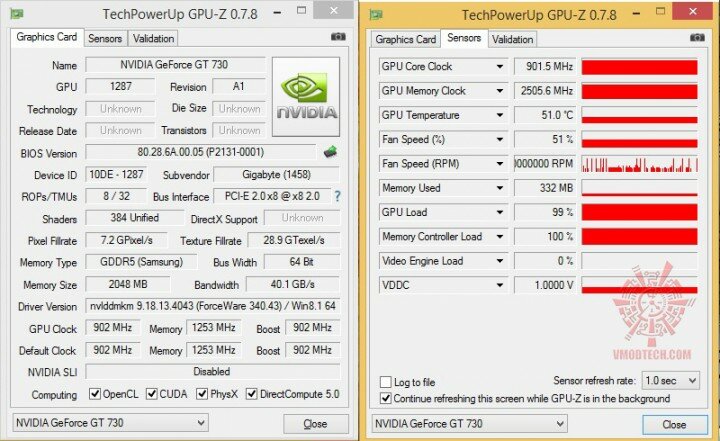This screenshot has height=441, width=720.
Task: Click the 901.5 MHz GPU Core Clock reading
Action: tap(545, 67)
